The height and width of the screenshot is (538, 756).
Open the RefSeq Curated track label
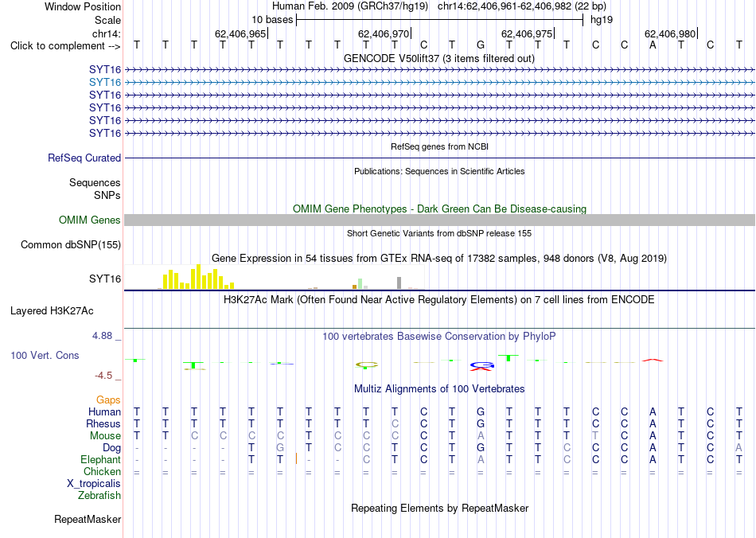84,158
